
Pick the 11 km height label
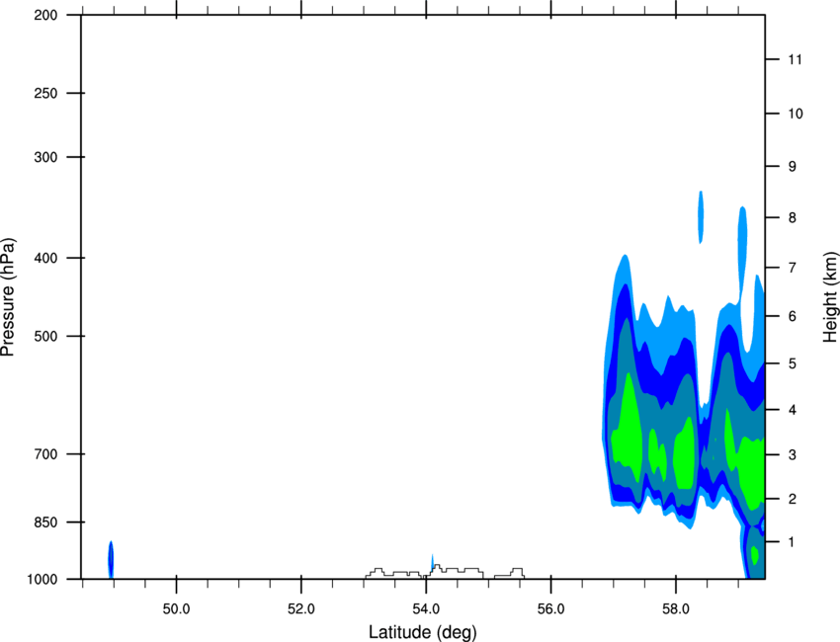tap(795, 59)
